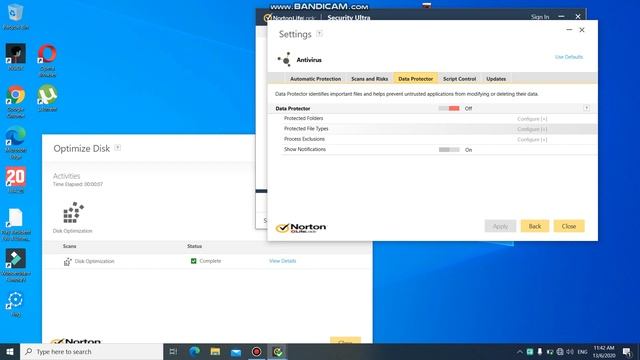Select the Disk Optimization scan row

pyautogui.click(x=207, y=261)
